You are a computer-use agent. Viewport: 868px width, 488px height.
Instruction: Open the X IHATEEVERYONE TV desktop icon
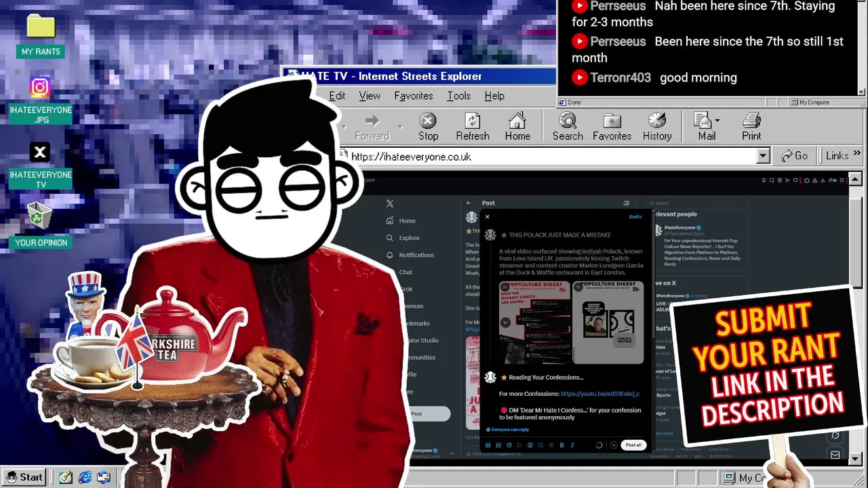[40, 166]
